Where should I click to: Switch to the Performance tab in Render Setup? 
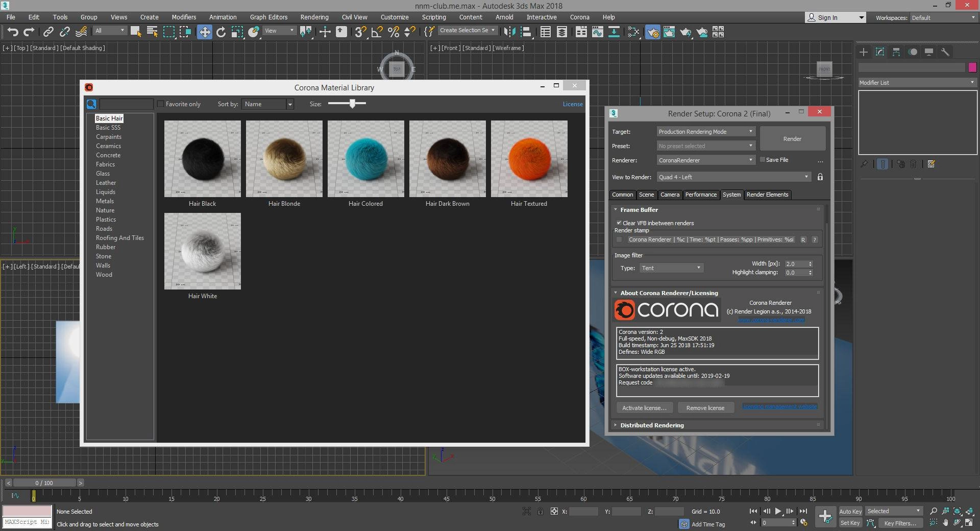pos(701,195)
